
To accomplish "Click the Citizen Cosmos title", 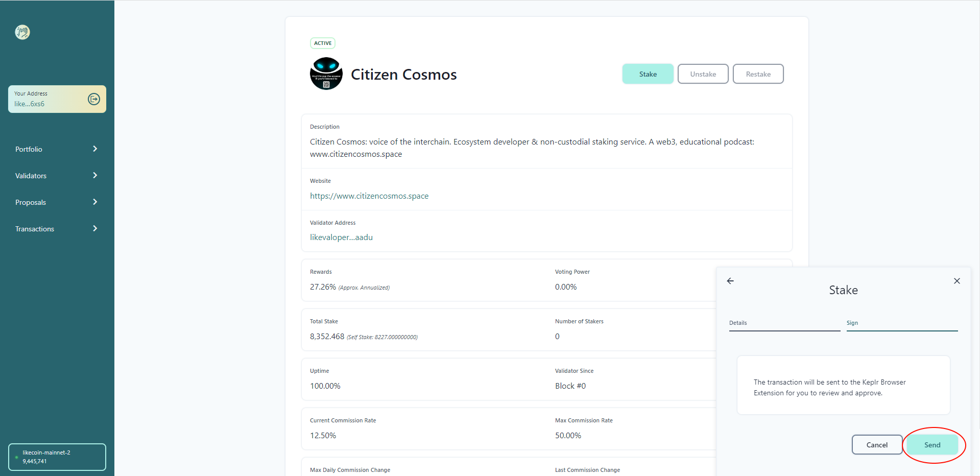I will coord(404,75).
